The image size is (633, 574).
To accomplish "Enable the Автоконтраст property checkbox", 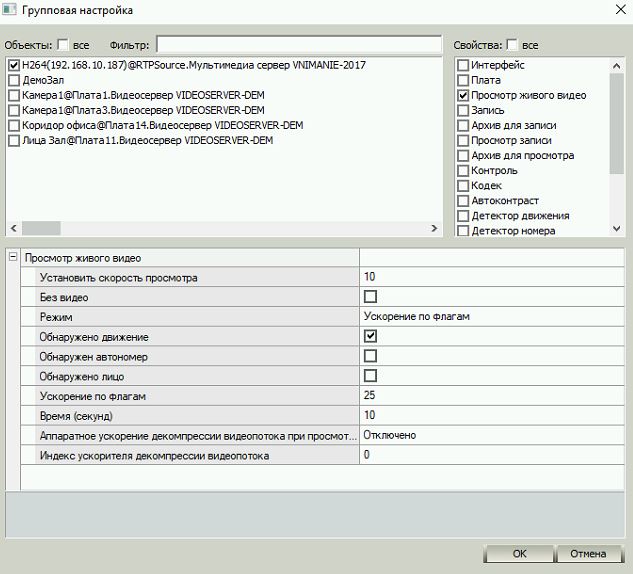I will [x=463, y=201].
